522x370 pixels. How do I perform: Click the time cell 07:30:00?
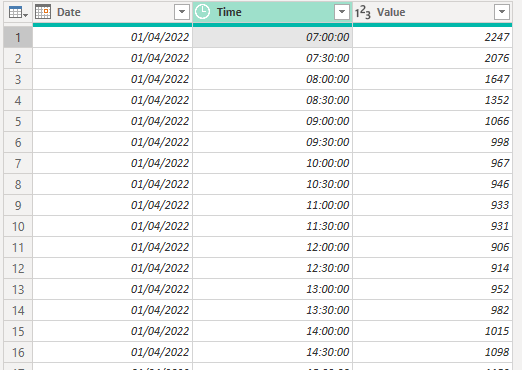(x=272, y=58)
